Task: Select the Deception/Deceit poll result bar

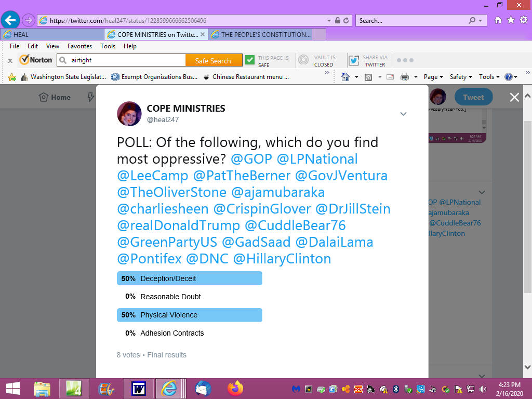Action: pos(189,278)
